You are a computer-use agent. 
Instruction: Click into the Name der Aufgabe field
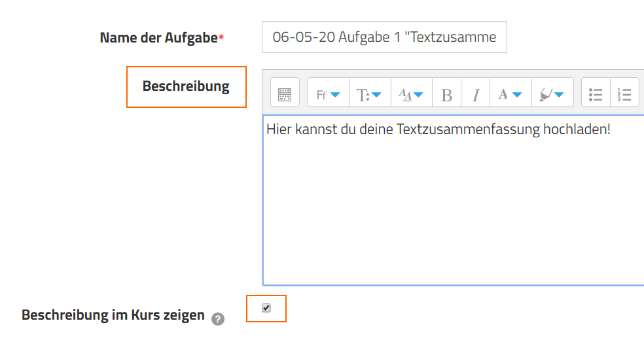[x=384, y=37]
